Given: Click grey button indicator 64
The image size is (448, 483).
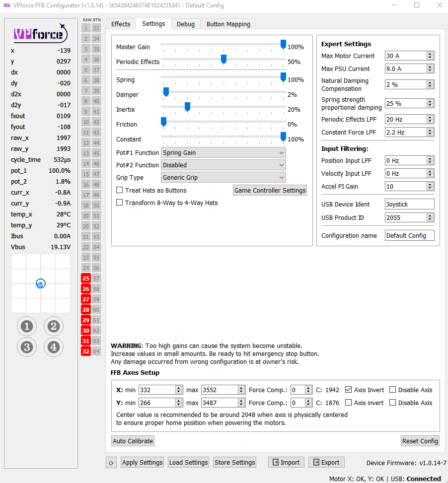Looking at the screenshot, I should pyautogui.click(x=96, y=351).
